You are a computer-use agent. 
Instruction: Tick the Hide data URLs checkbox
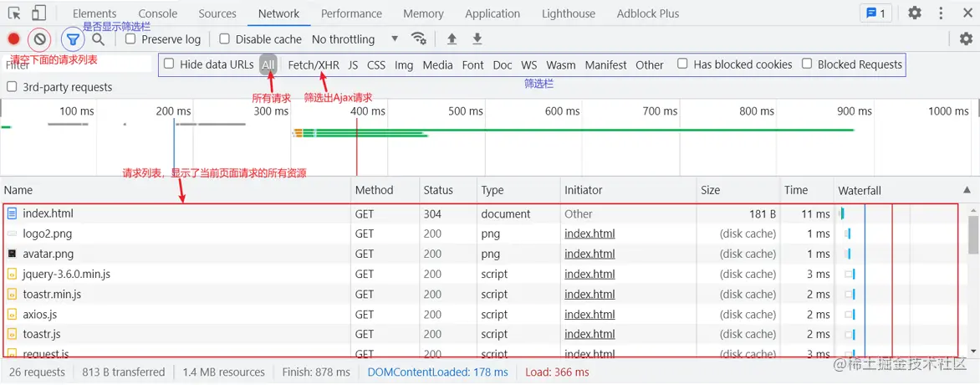click(169, 64)
